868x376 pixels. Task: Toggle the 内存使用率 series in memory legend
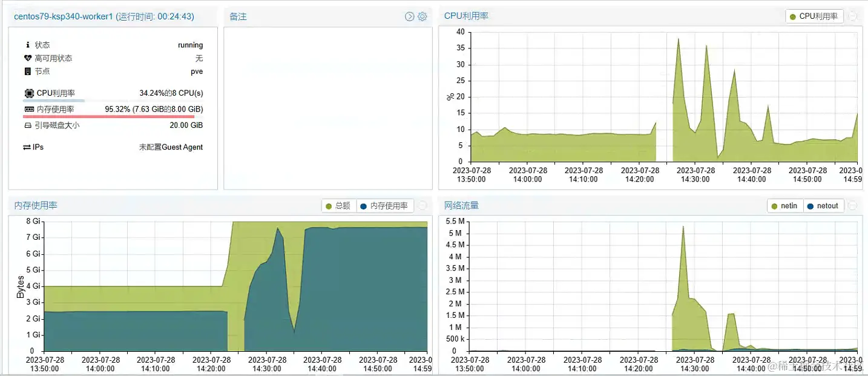click(x=384, y=206)
